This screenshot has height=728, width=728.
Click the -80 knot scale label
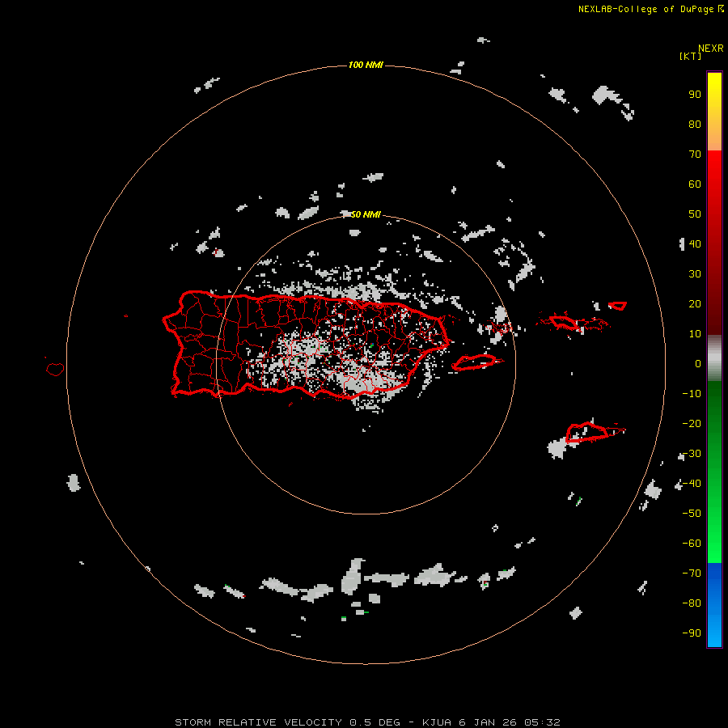(692, 603)
